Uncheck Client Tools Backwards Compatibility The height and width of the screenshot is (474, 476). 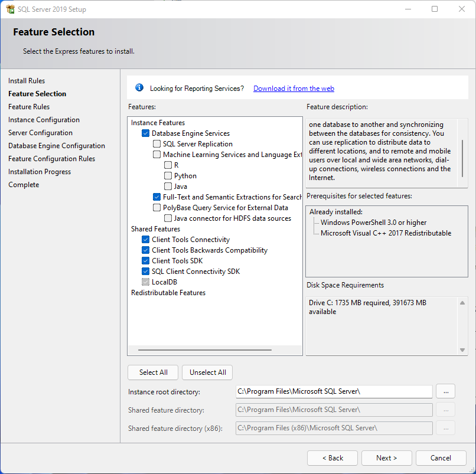tap(145, 250)
